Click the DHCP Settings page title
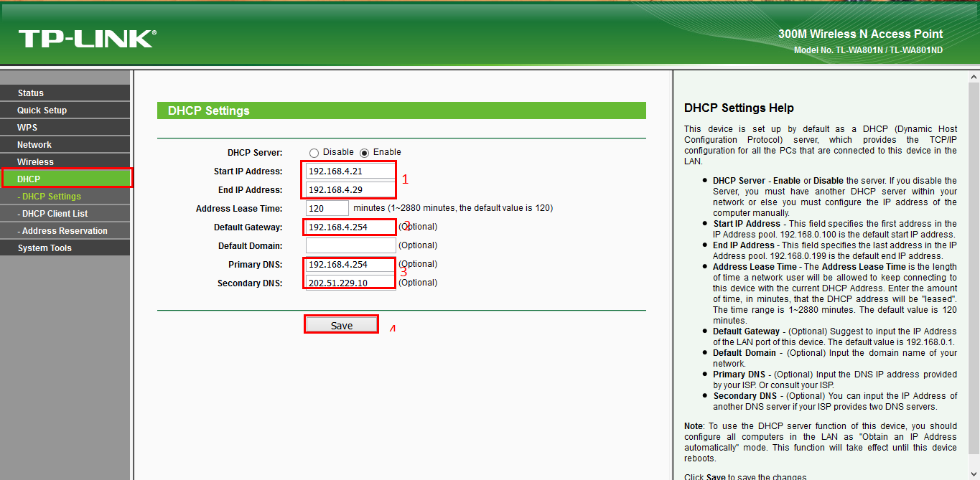The width and height of the screenshot is (980, 480). click(209, 110)
